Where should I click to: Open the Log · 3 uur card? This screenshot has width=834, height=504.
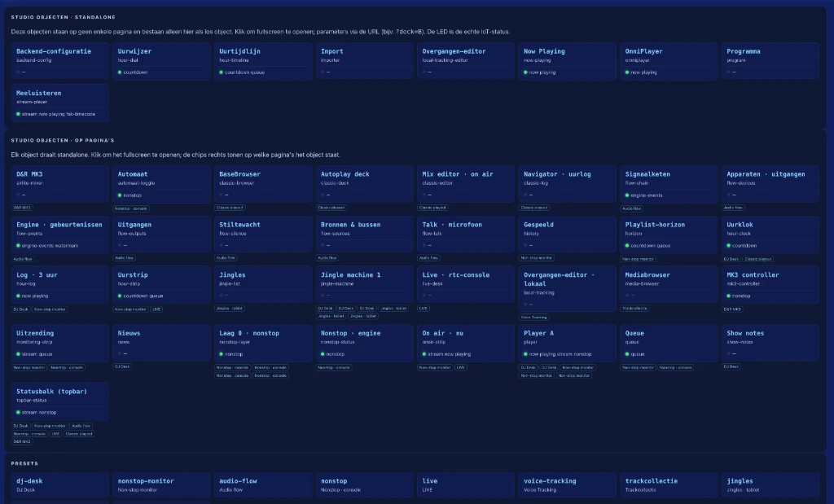(60, 285)
